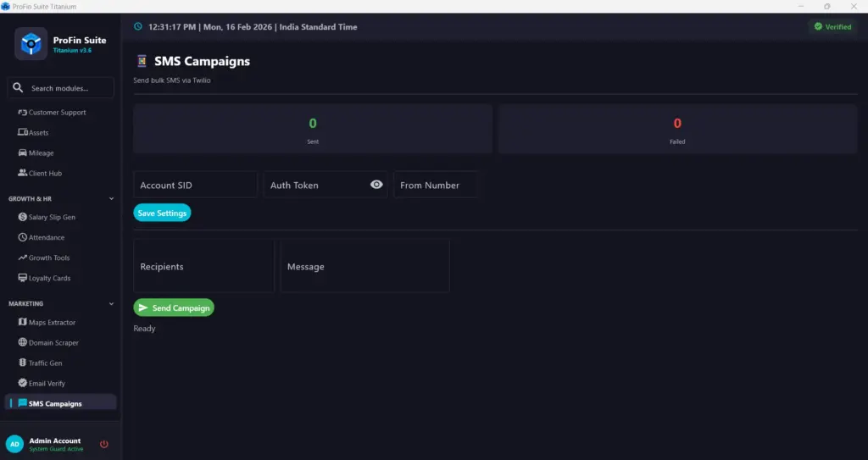Screen dimensions: 868x460
Task: Click the paper-plane icon on Send Campaign
Action: click(143, 308)
